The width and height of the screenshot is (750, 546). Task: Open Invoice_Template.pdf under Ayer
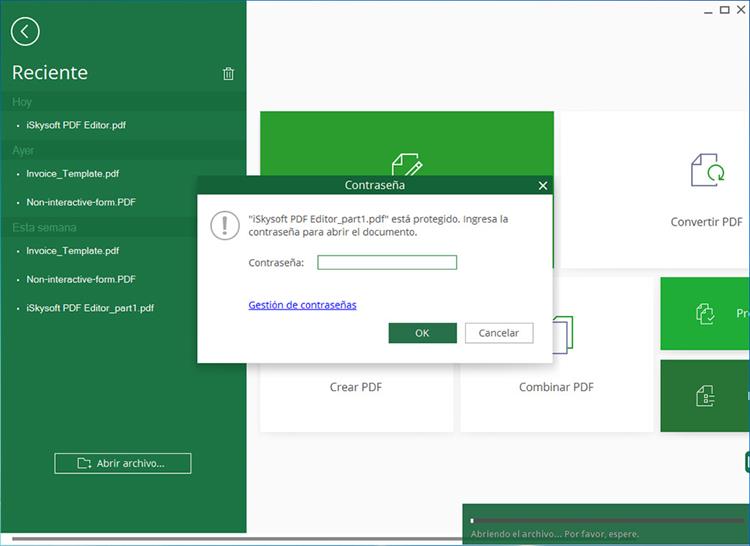(x=72, y=174)
